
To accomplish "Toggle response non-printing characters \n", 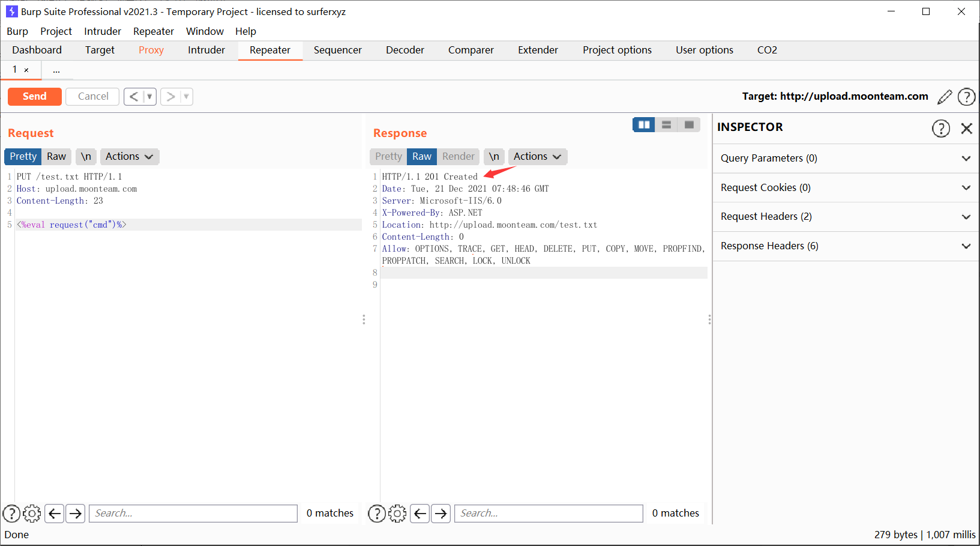I will tap(494, 156).
